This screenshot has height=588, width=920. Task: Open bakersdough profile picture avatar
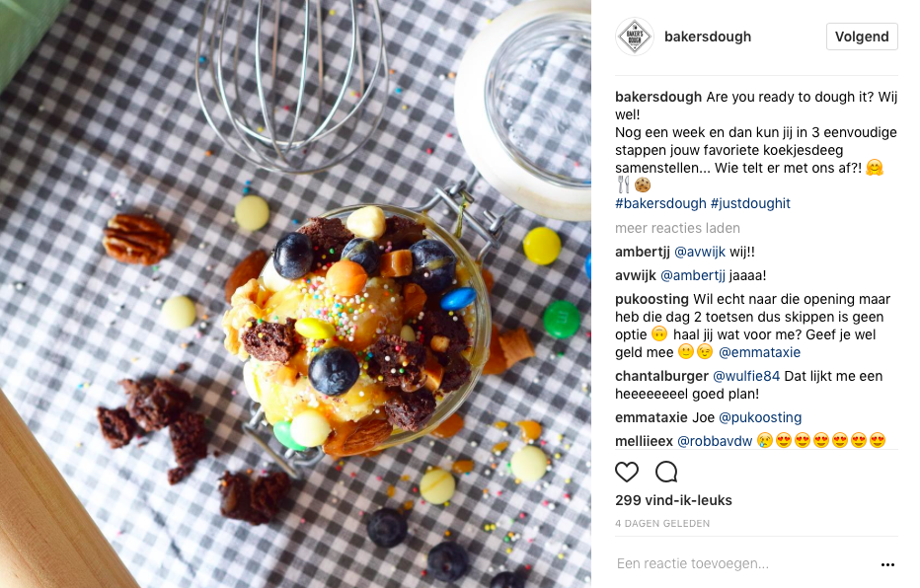point(635,37)
